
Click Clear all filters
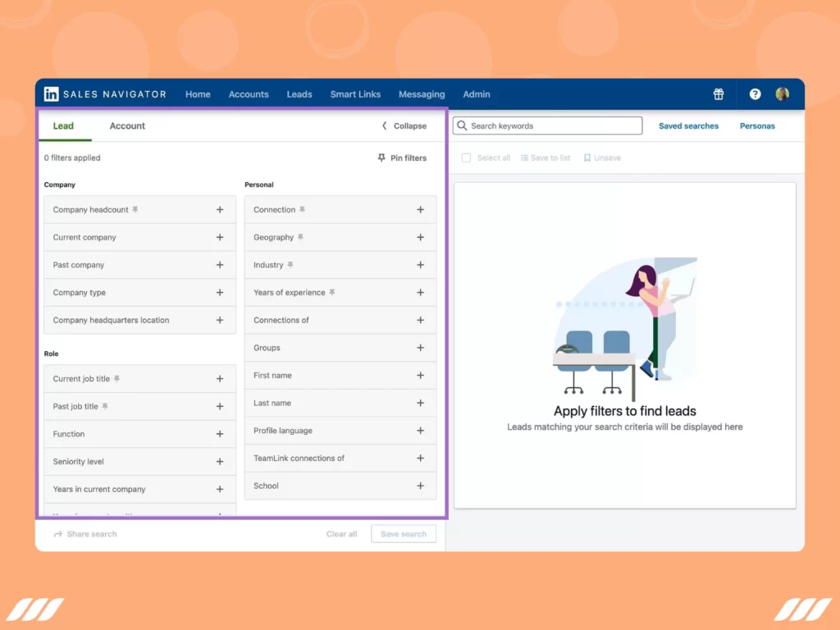[x=342, y=534]
